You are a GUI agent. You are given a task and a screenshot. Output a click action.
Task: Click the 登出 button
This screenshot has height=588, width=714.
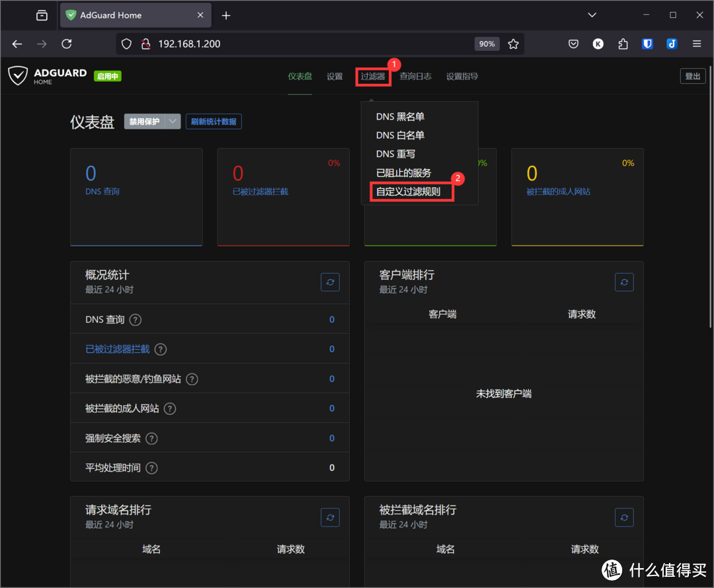(x=692, y=75)
